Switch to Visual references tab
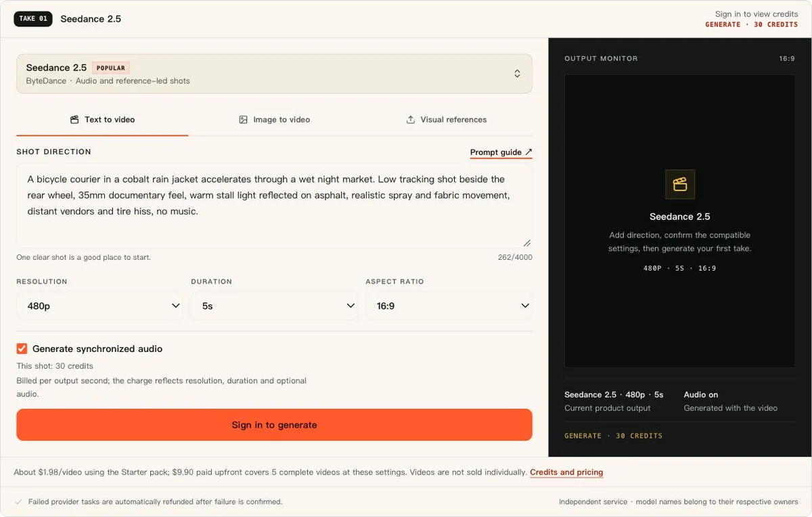 (x=446, y=120)
